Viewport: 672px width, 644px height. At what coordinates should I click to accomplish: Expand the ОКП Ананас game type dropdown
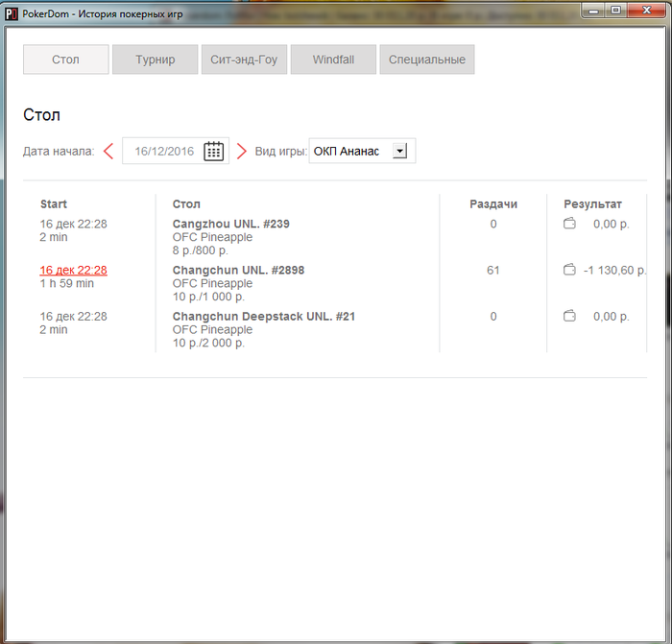399,151
